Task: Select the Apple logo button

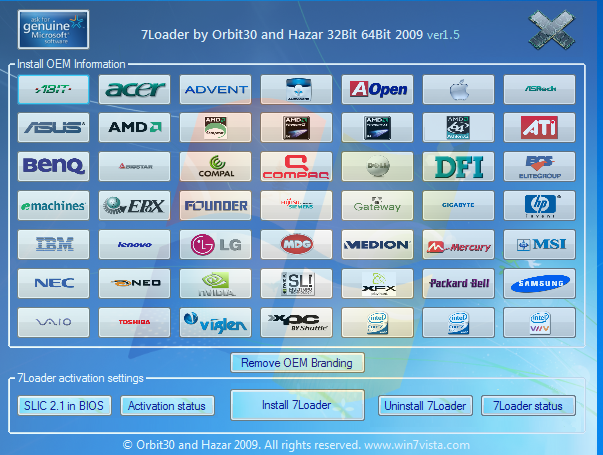Action: pyautogui.click(x=458, y=90)
